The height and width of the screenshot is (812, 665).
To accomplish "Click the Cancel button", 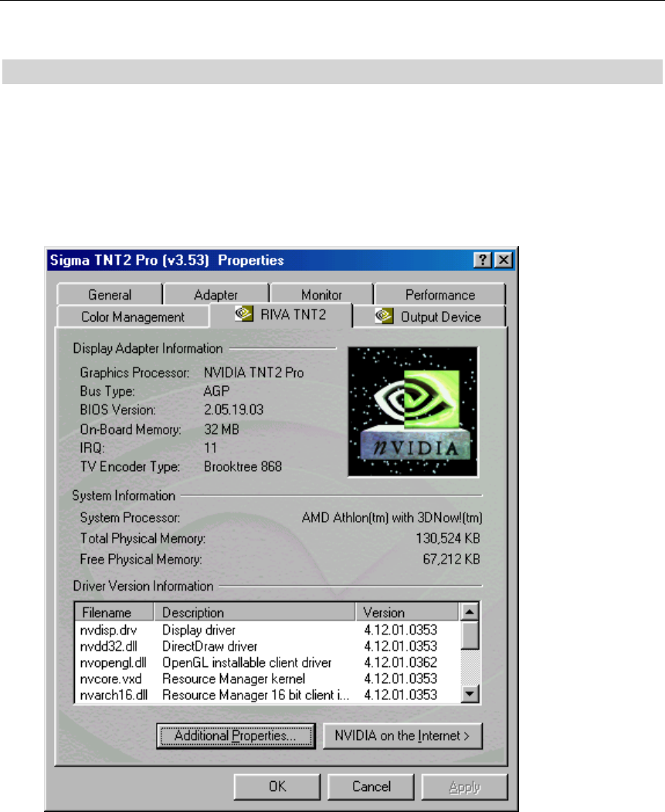I will [371, 787].
